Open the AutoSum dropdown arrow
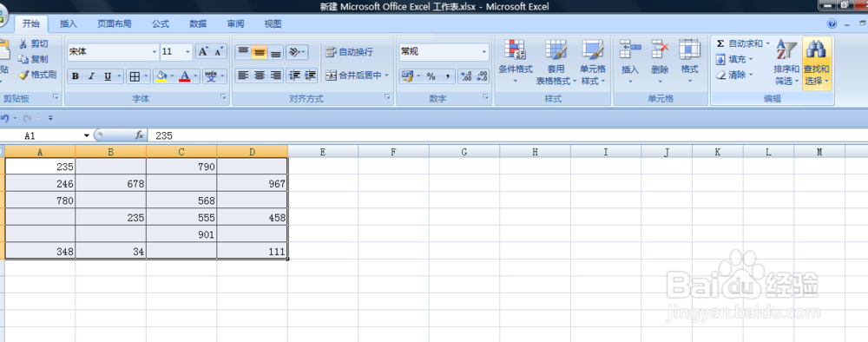This screenshot has height=342, width=868. pyautogui.click(x=768, y=43)
